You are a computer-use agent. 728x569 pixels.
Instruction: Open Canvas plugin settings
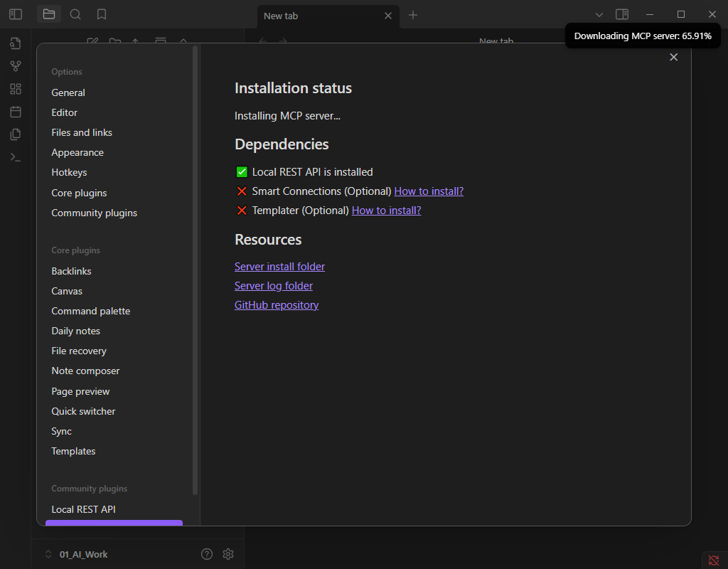pos(67,291)
